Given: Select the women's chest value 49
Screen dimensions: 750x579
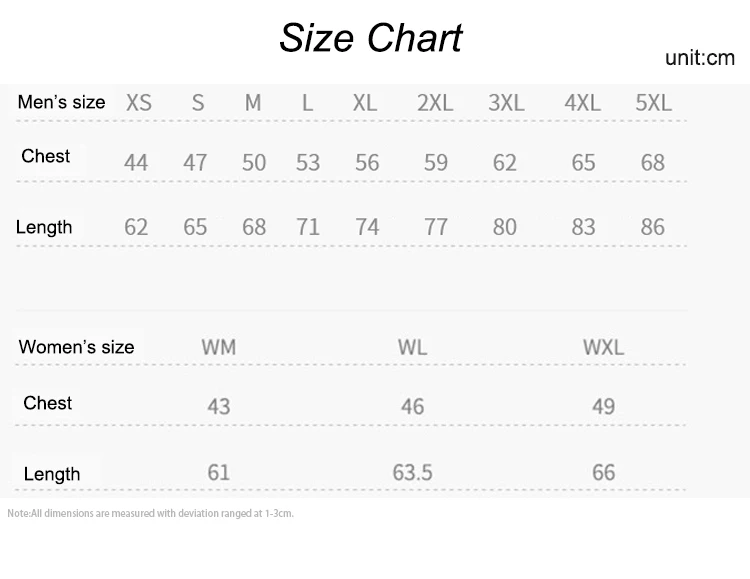Looking at the screenshot, I should tap(604, 407).
